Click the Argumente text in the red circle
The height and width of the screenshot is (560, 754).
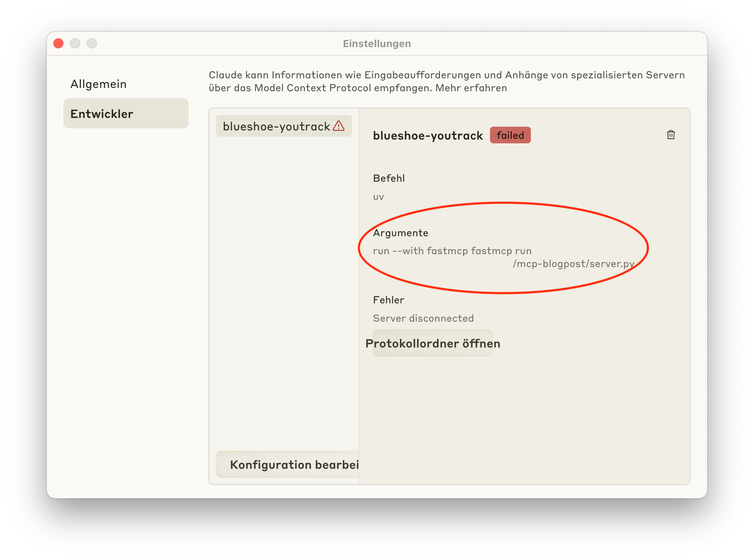click(452, 250)
